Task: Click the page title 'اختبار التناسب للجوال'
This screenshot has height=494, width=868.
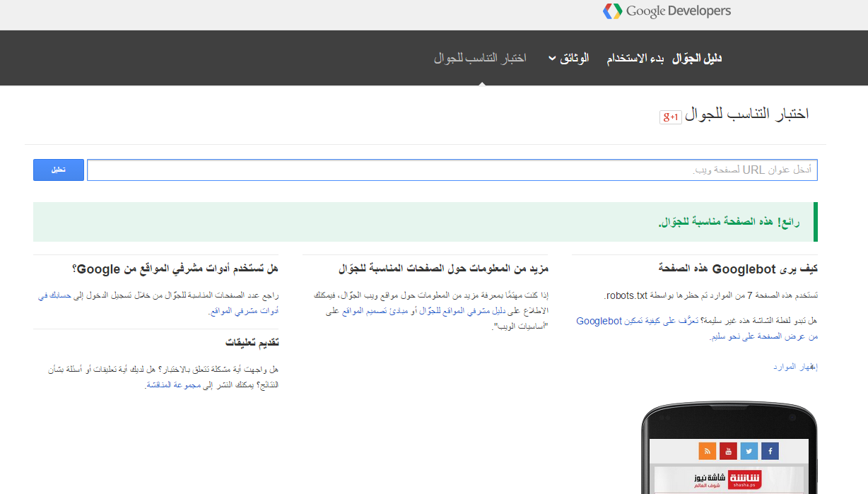Action: tap(747, 114)
